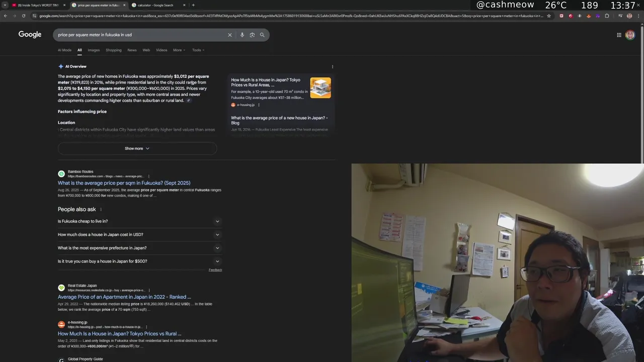Open People also ask options menu
644x362 pixels.
(101, 209)
